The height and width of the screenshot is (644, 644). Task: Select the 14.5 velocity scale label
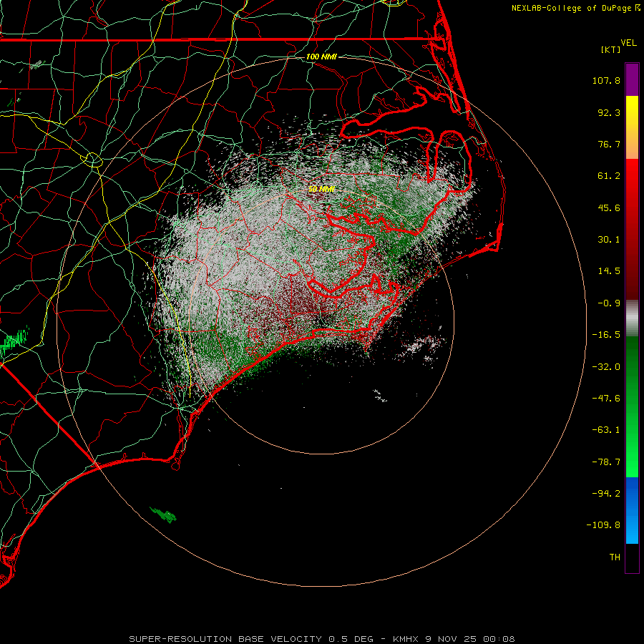click(609, 271)
